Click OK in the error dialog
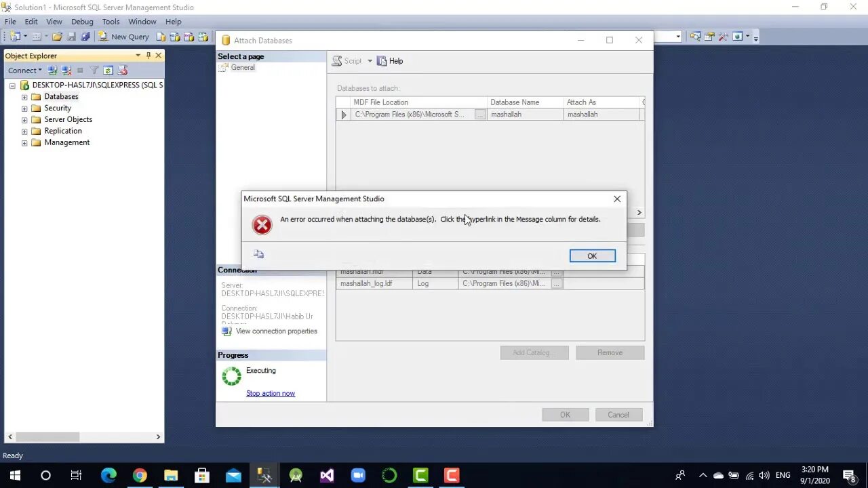Screen dimensions: 868x488 (592, 256)
